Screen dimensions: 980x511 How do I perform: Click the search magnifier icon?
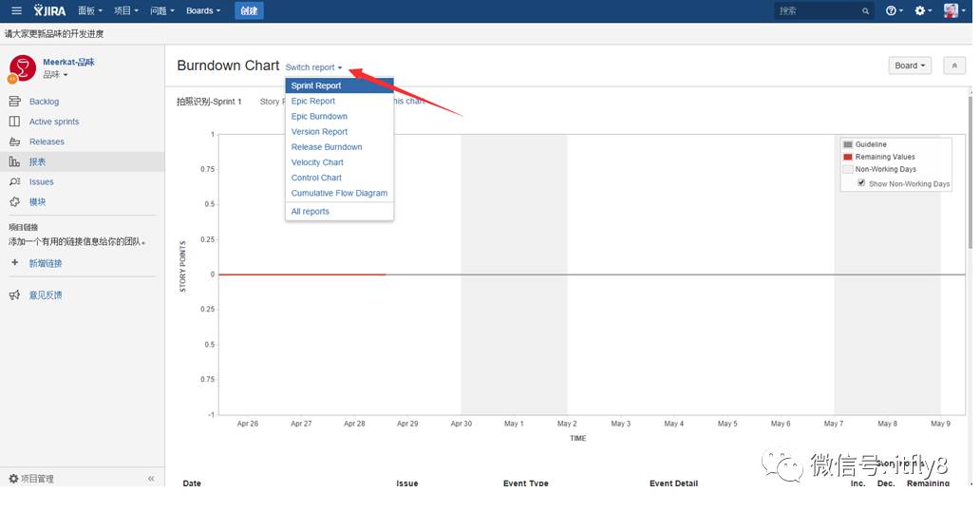click(865, 11)
